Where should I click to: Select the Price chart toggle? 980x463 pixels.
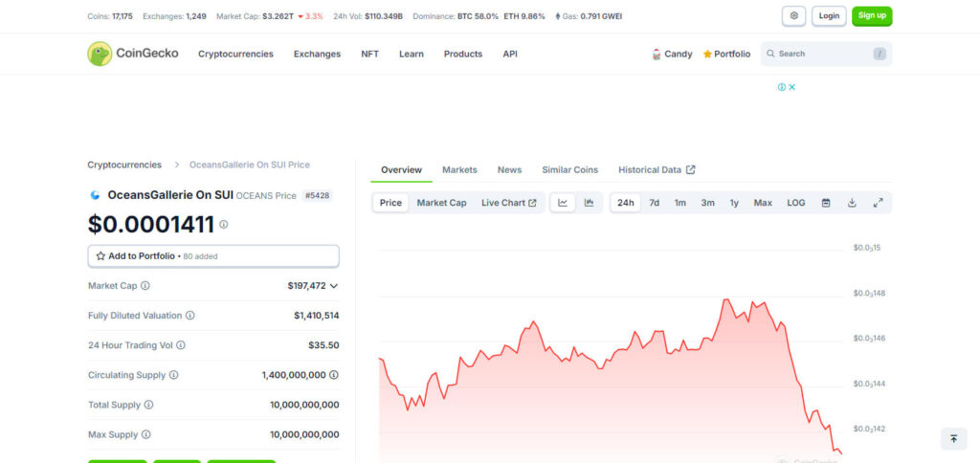(390, 203)
